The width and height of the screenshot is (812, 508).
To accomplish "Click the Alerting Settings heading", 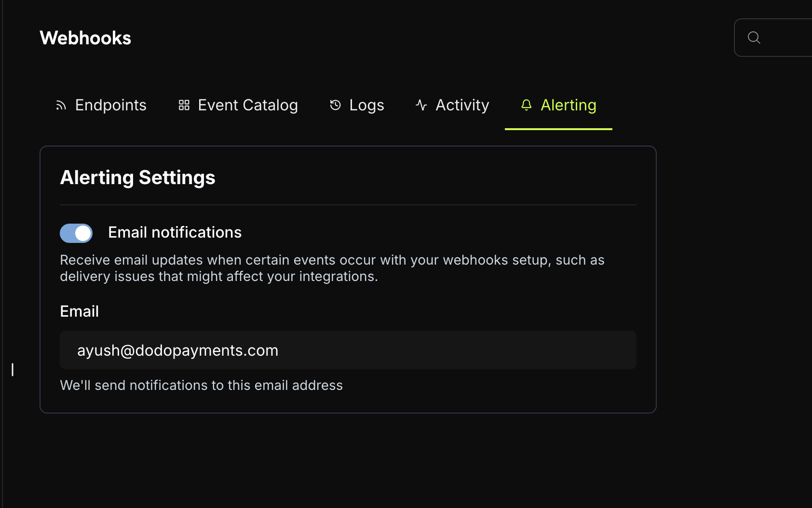I will pyautogui.click(x=137, y=177).
